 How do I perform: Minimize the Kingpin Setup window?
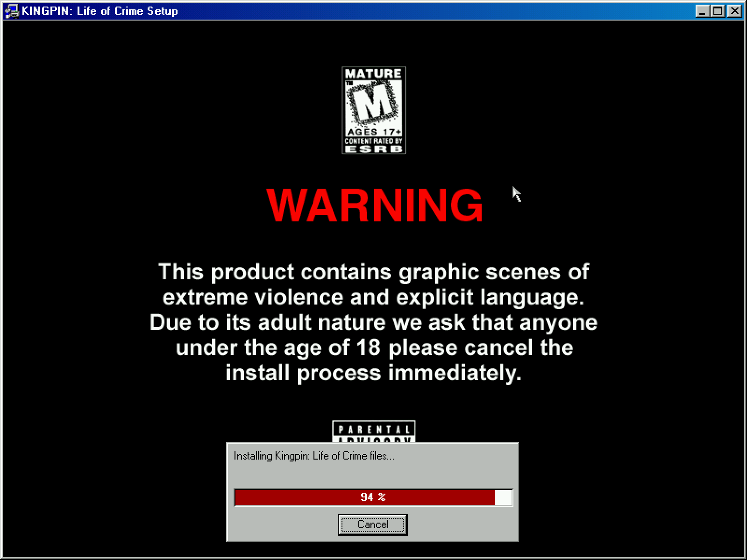click(x=702, y=11)
